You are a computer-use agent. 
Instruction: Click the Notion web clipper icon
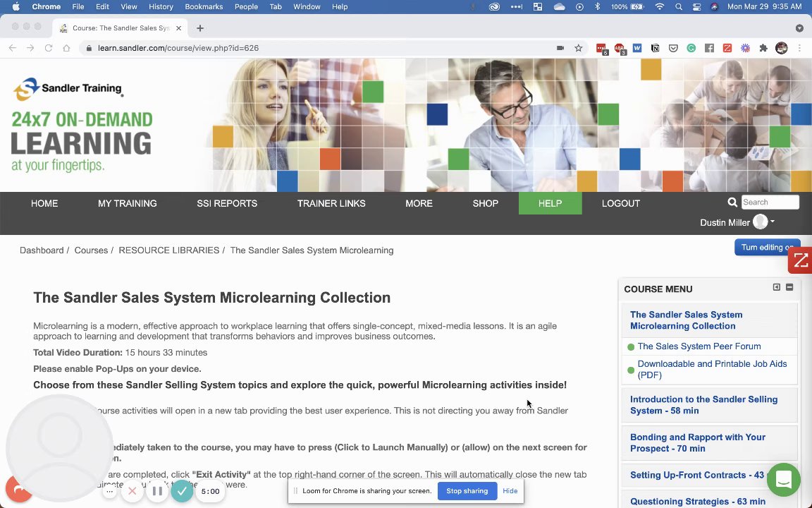click(x=655, y=48)
